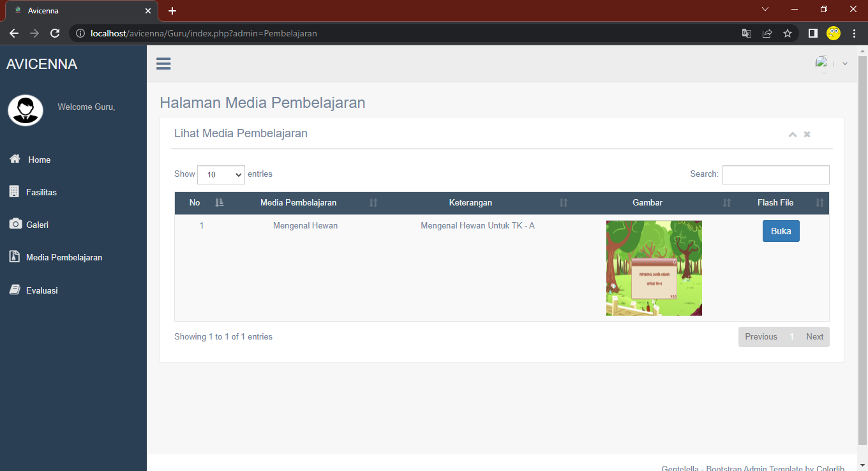Click the Galeri camera icon
Screen dimensions: 868x471
[13, 224]
